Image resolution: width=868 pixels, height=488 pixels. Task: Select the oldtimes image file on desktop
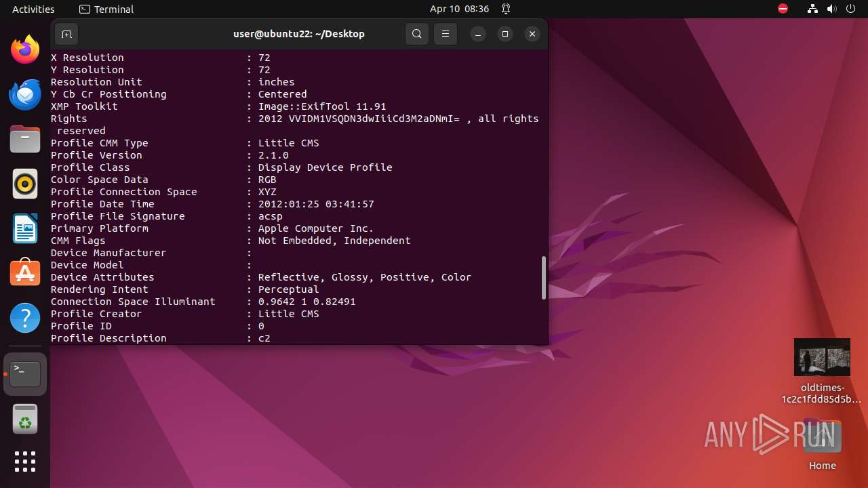(x=822, y=371)
